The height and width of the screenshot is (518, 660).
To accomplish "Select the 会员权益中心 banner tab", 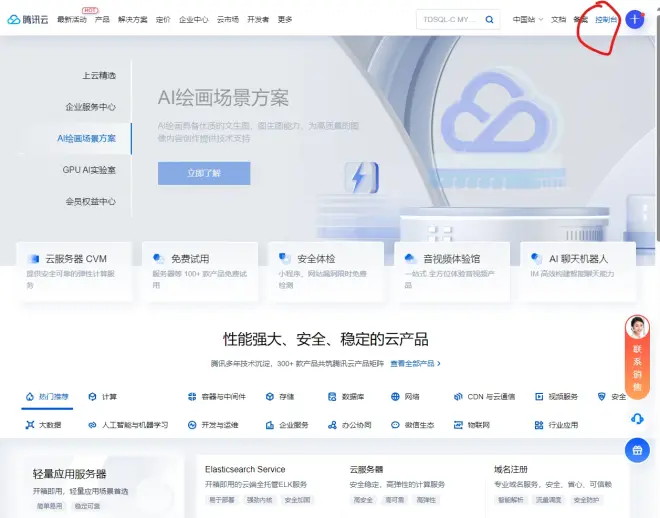I will click(x=90, y=202).
